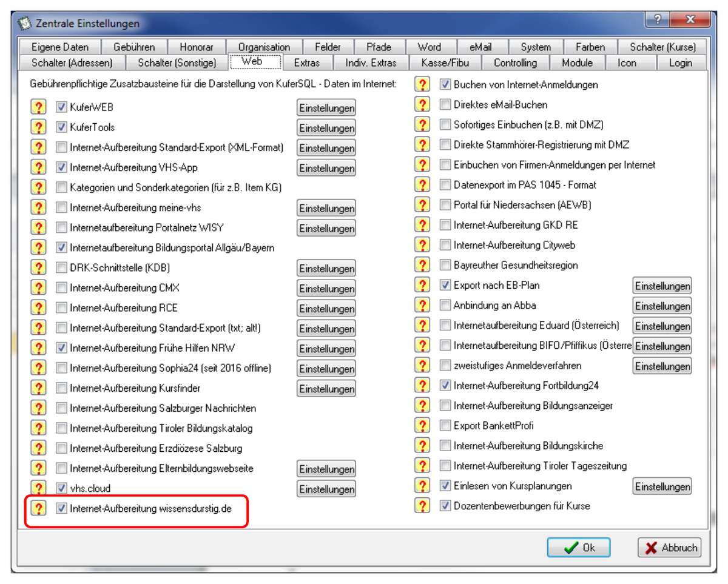Viewport: 728px width, 584px height.
Task: Show help for Internet-Aufbereitung VHS-App
Action: [38, 167]
